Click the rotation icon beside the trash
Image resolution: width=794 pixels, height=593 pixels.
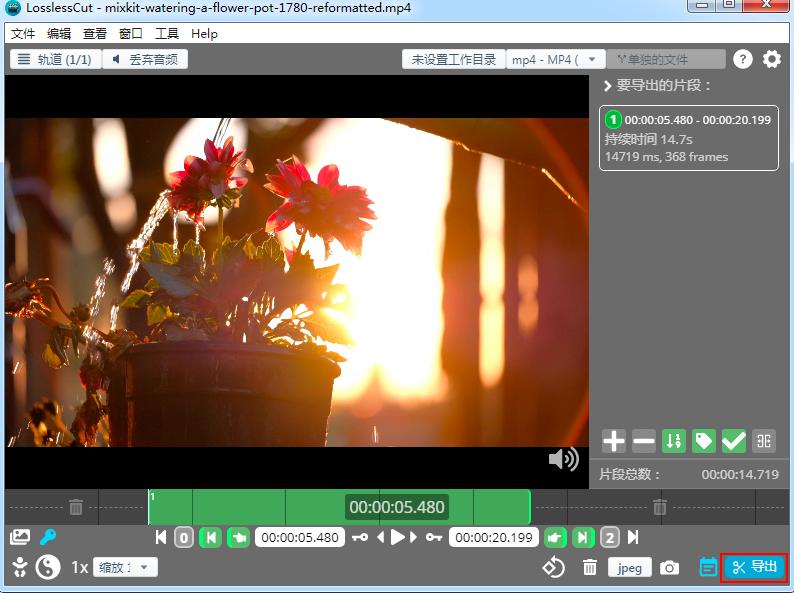coord(554,568)
